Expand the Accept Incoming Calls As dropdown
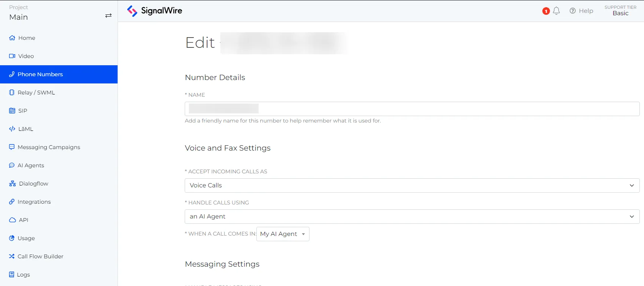The width and height of the screenshot is (644, 286). pos(412,185)
